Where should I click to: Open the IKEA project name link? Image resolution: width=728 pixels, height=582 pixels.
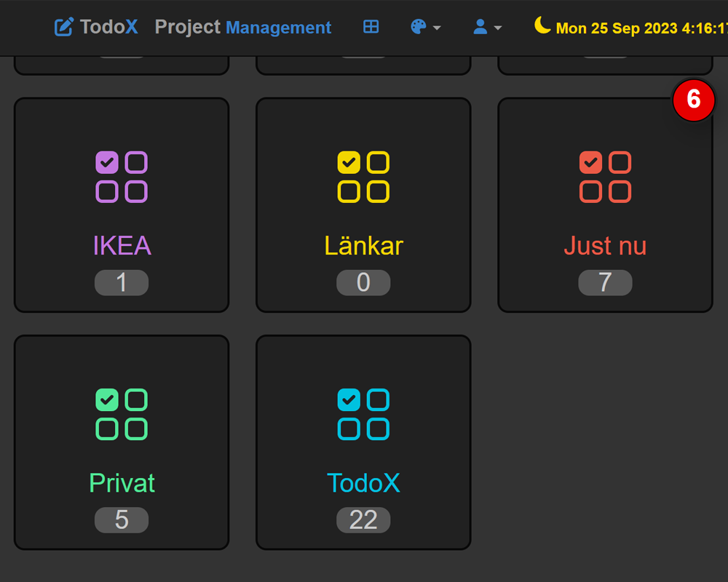click(x=122, y=246)
